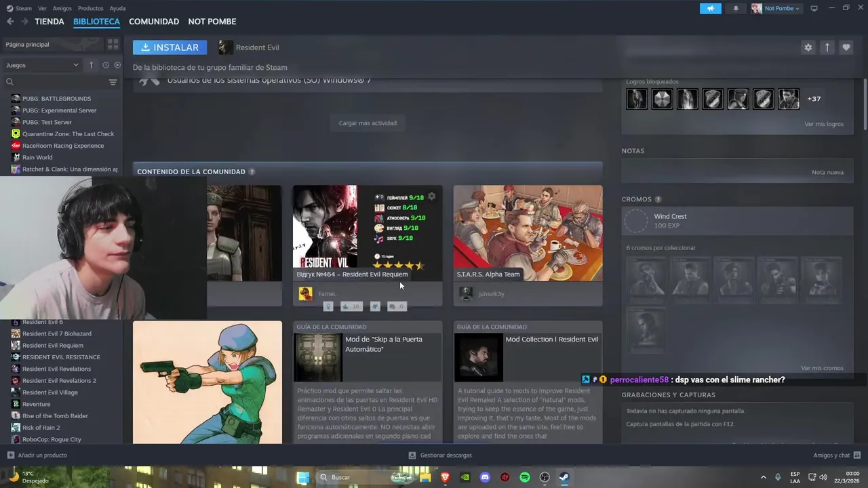Sort games by the up-arrow icon
This screenshot has width=868, height=488.
91,65
